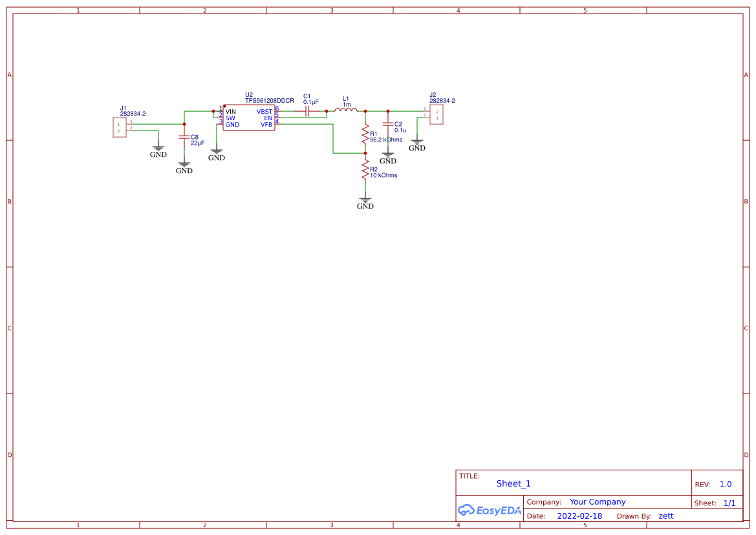This screenshot has width=756, height=535.
Task: Click the Sheet_1 title text
Action: click(x=513, y=483)
